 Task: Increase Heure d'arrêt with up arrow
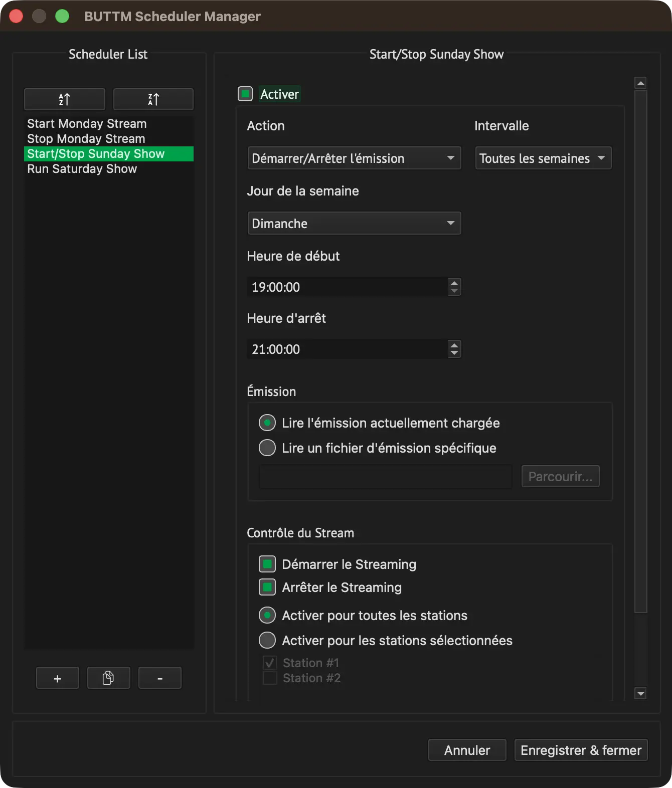pos(454,345)
